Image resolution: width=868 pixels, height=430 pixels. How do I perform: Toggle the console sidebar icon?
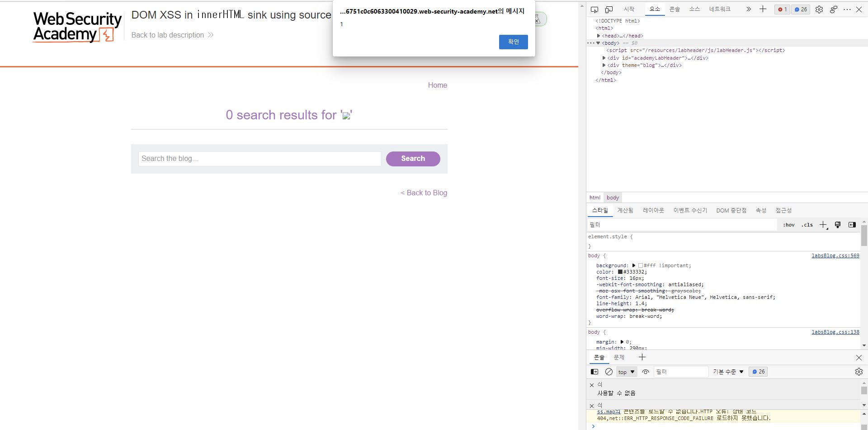pos(594,372)
